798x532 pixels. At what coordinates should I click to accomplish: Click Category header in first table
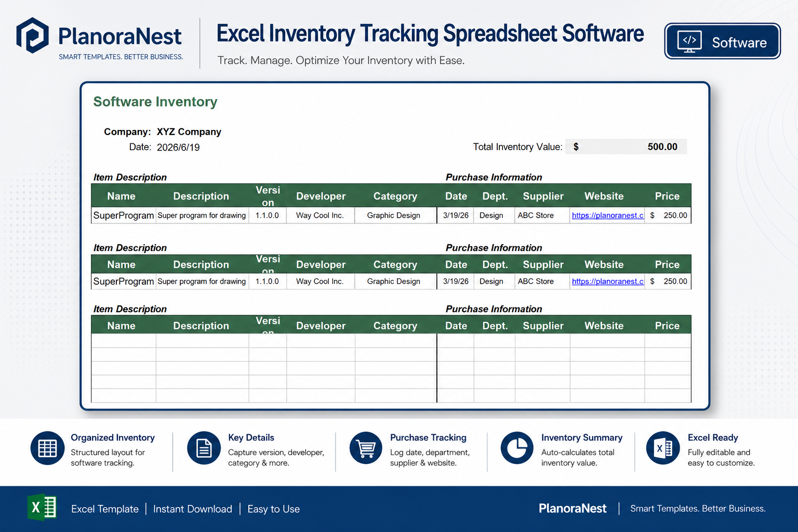point(395,196)
